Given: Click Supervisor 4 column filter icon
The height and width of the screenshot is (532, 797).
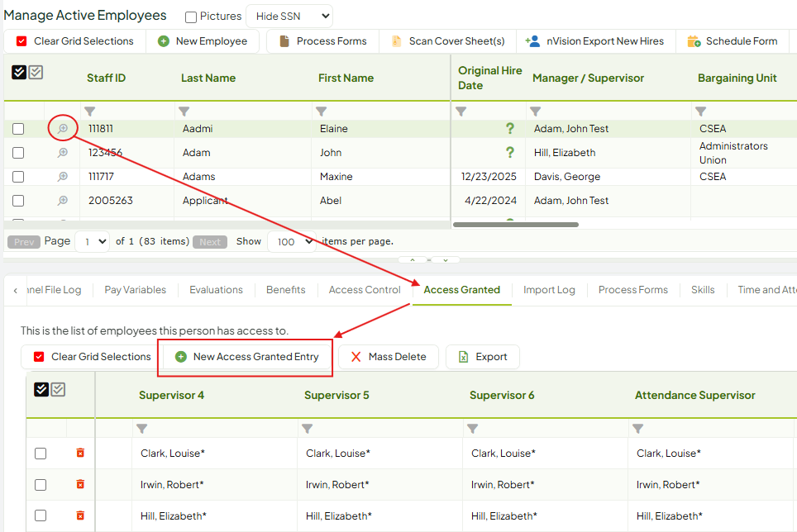Looking at the screenshot, I should [142, 429].
